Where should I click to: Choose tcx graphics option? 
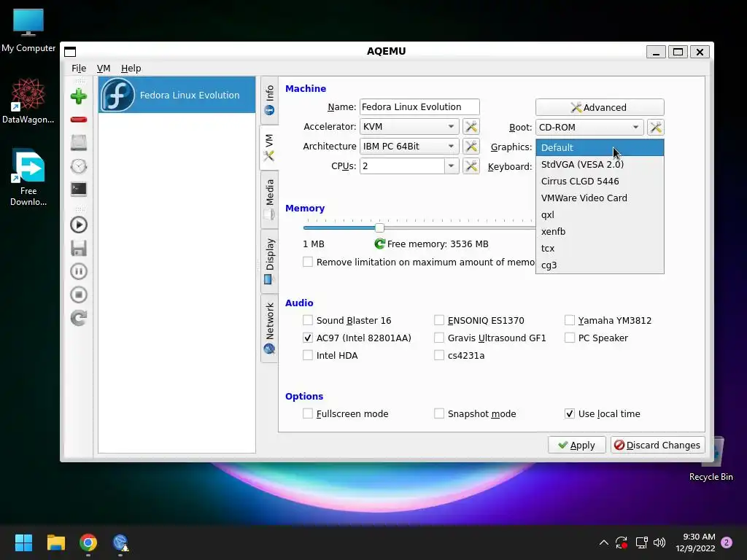(600, 248)
